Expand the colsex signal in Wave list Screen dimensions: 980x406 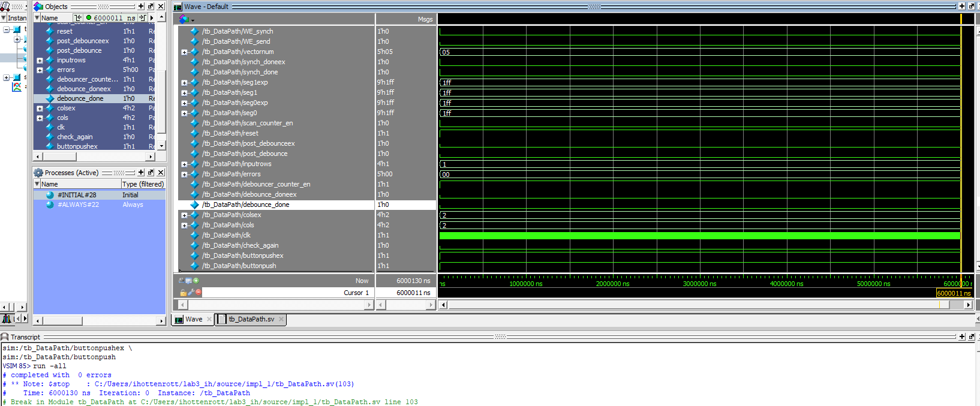click(185, 215)
